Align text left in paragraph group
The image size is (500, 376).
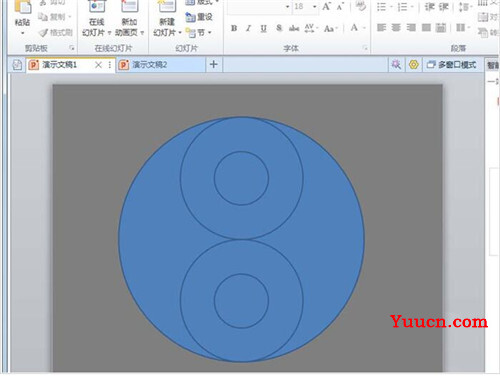point(381,28)
